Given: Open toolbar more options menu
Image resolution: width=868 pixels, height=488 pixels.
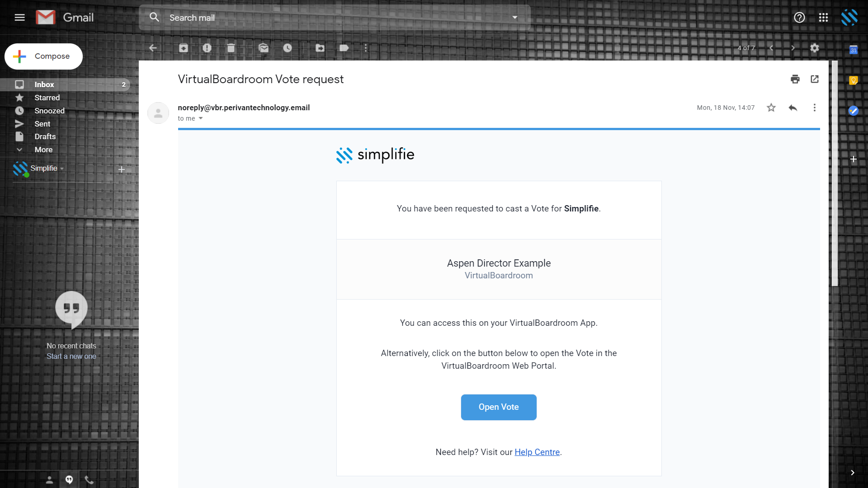Looking at the screenshot, I should [x=366, y=48].
